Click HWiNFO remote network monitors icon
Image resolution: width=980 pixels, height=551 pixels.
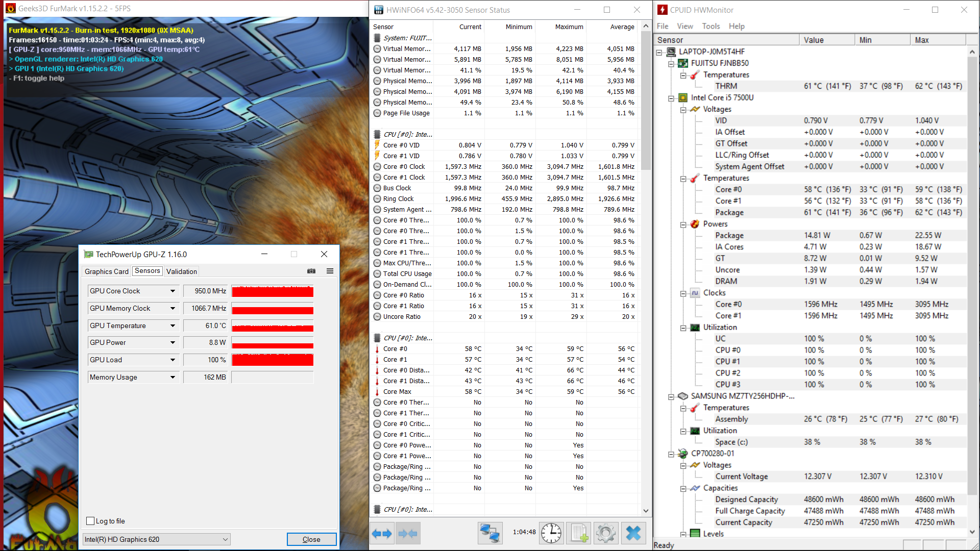click(x=490, y=533)
